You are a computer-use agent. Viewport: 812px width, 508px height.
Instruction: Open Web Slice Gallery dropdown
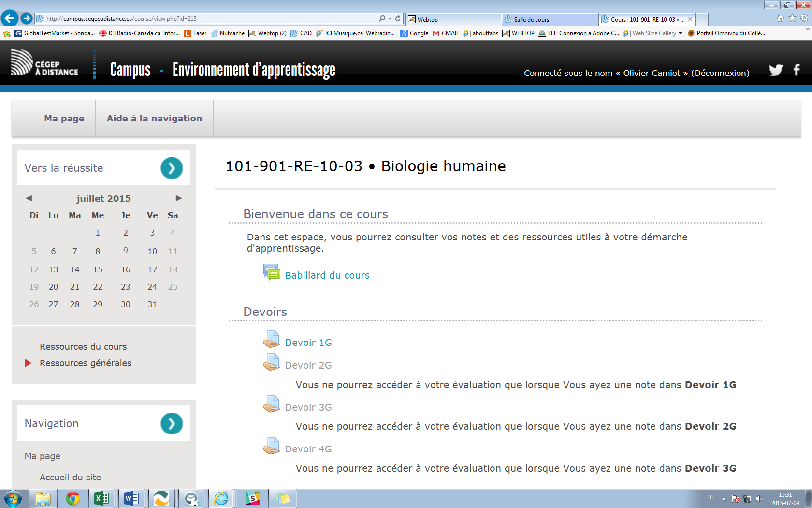coord(681,33)
